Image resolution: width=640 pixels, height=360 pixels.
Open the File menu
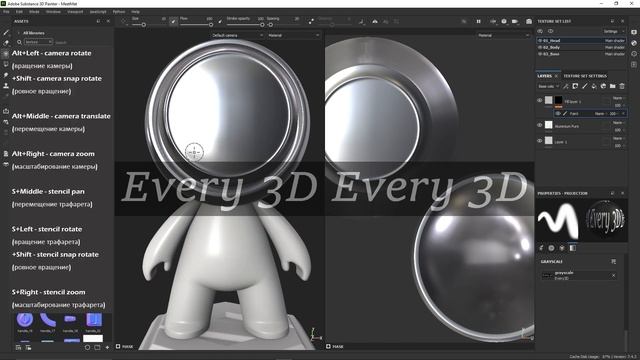tap(6, 12)
